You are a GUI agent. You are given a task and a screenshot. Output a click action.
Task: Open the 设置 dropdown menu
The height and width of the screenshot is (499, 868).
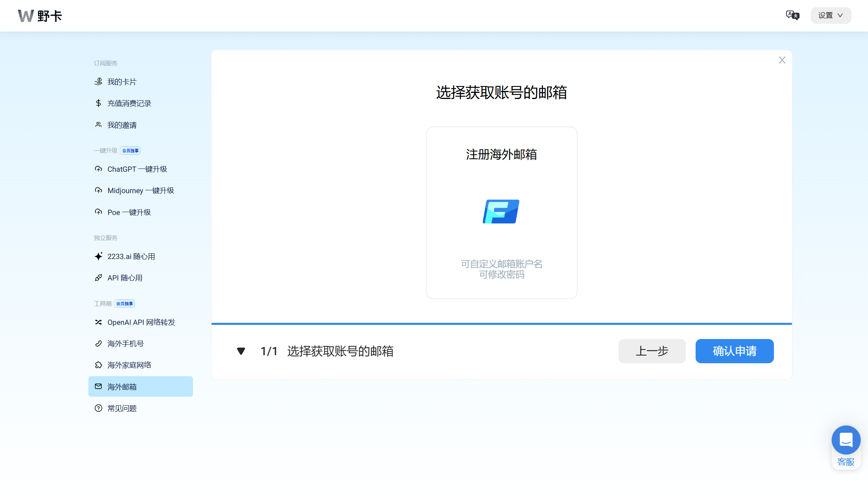[x=830, y=15]
